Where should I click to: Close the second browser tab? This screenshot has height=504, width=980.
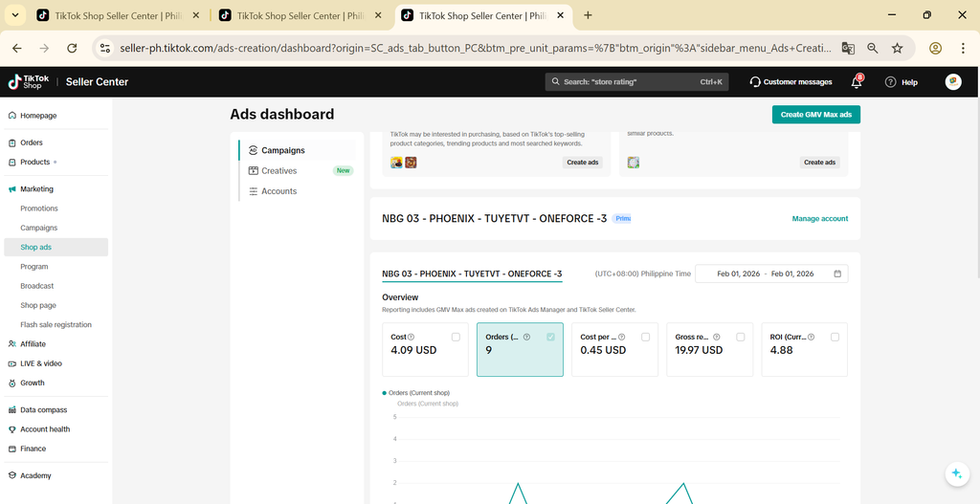[x=378, y=15]
